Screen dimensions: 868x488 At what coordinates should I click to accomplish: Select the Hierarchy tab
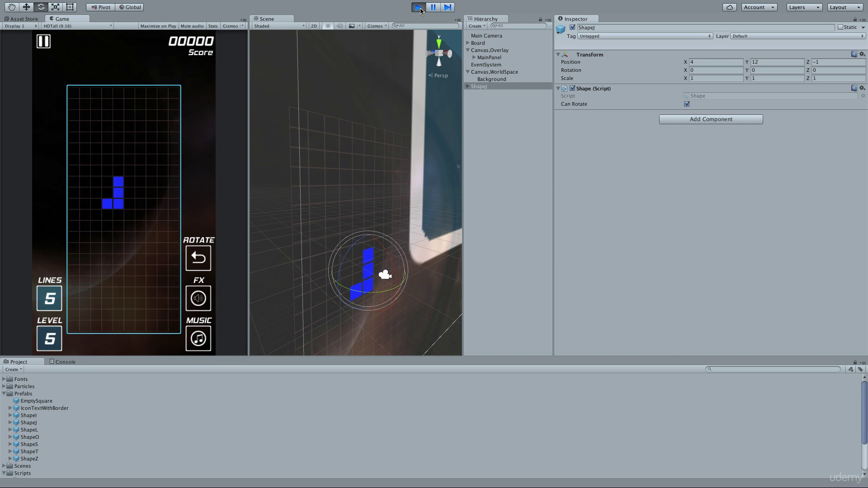coord(486,19)
